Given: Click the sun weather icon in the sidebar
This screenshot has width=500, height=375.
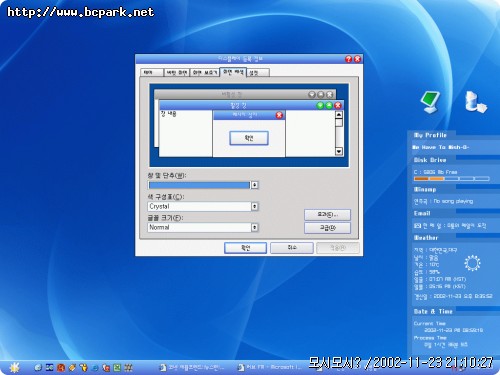Looking at the screenshot, I should point(472,263).
